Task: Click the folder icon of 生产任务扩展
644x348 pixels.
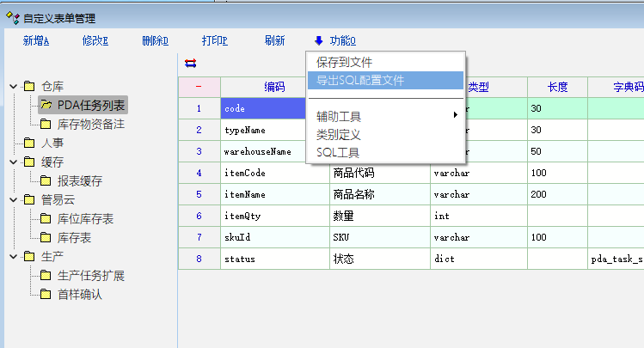Action: [x=46, y=276]
